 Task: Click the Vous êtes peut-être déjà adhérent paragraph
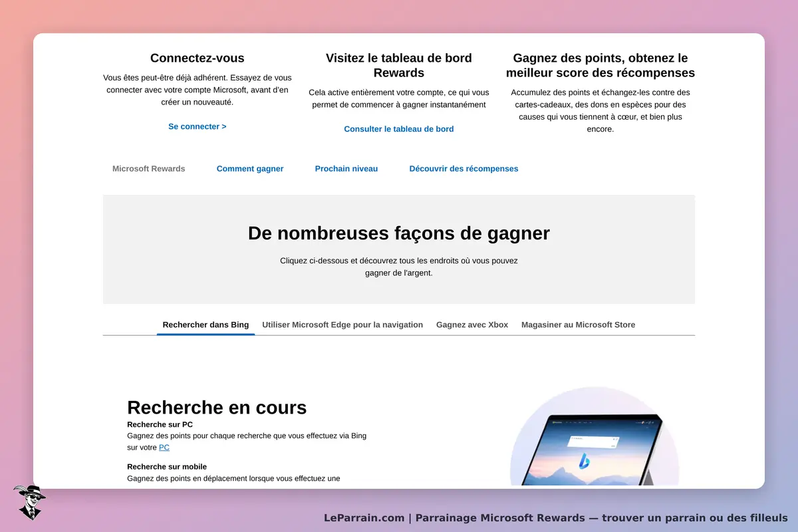(x=198, y=90)
